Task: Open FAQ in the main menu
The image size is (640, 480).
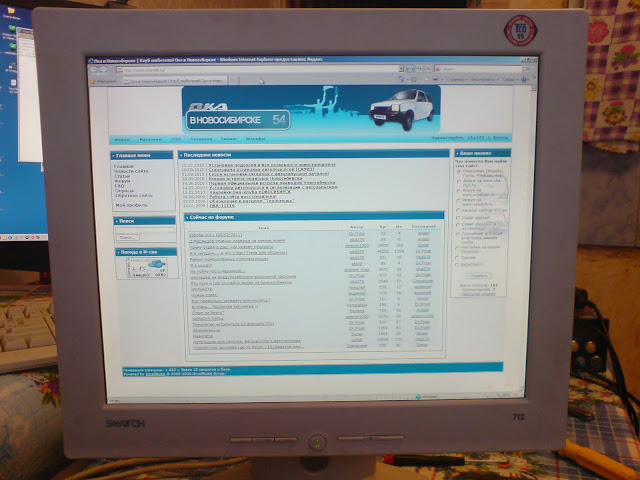Action: [x=120, y=186]
